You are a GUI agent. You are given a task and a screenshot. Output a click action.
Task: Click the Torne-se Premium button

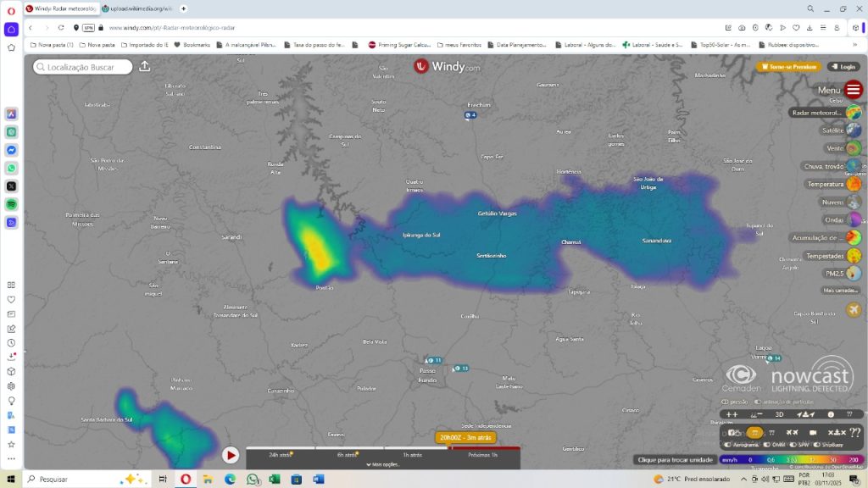[x=789, y=66]
